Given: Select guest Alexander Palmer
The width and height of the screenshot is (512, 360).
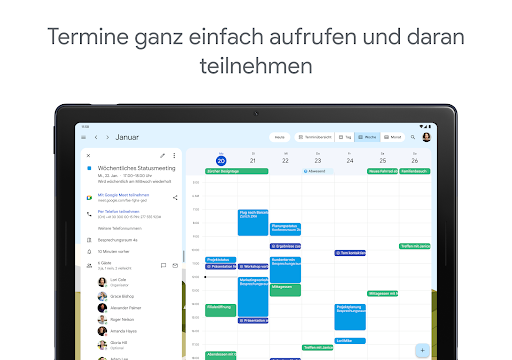Looking at the screenshot, I should (126, 308).
